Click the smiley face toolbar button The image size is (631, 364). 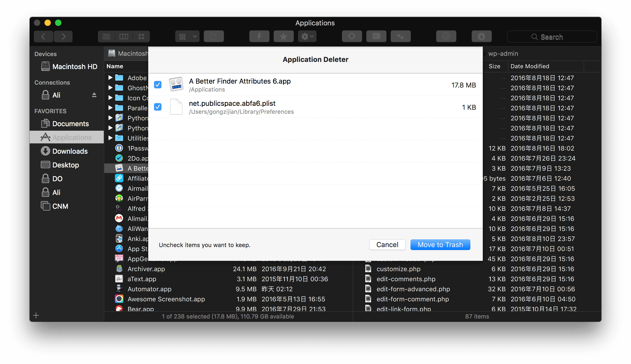[446, 37]
